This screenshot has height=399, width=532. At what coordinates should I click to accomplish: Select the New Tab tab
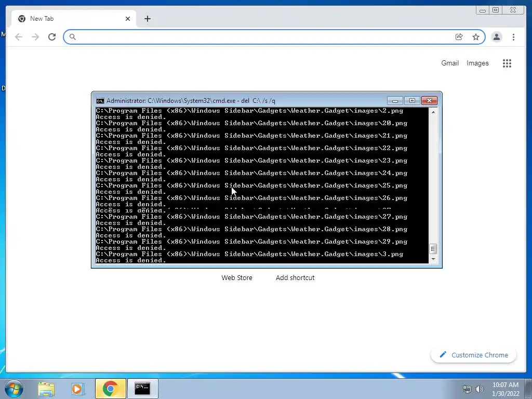(x=74, y=19)
